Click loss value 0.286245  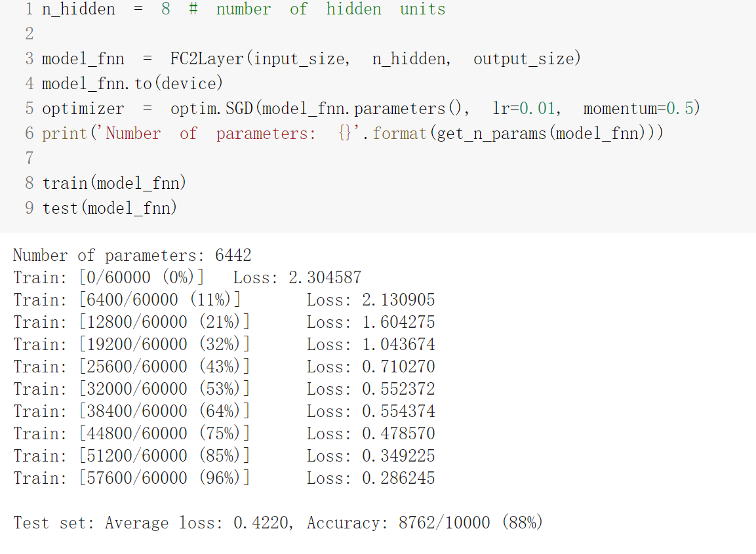coord(398,479)
